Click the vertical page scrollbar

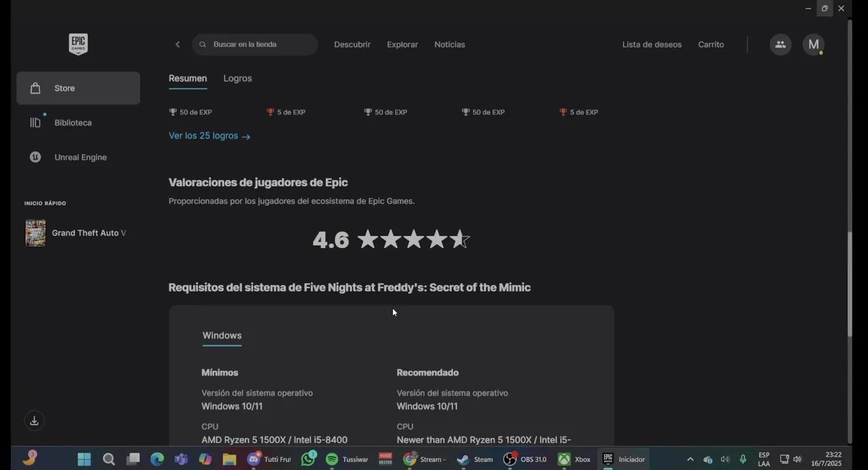click(850, 284)
